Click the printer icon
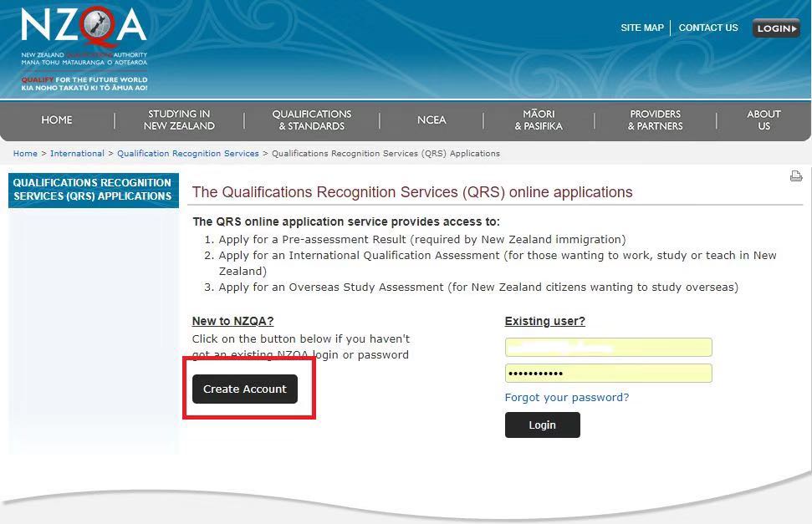The width and height of the screenshot is (812, 524). tap(795, 176)
